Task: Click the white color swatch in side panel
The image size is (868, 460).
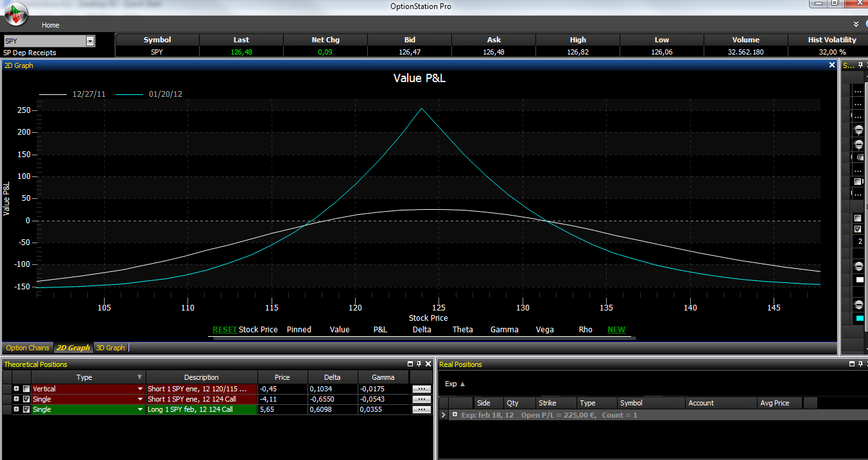Action: 860,280
